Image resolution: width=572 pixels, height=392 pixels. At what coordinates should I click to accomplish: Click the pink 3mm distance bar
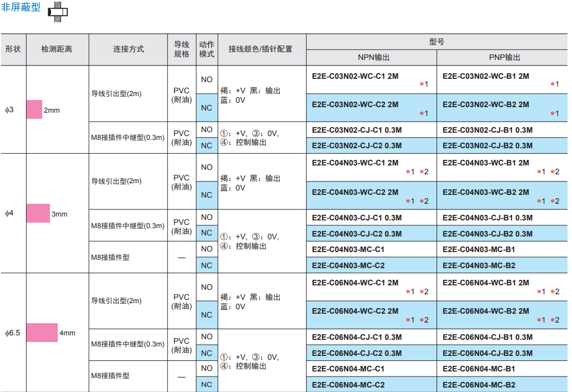[38, 213]
